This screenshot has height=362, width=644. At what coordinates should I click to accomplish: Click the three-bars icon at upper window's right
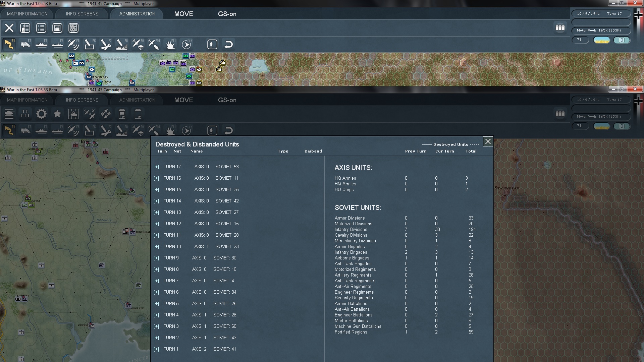(560, 28)
